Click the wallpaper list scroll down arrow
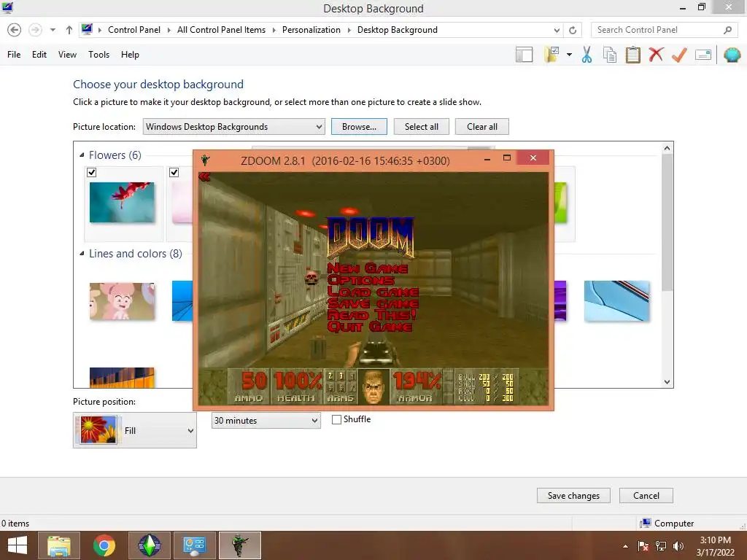 click(x=667, y=382)
